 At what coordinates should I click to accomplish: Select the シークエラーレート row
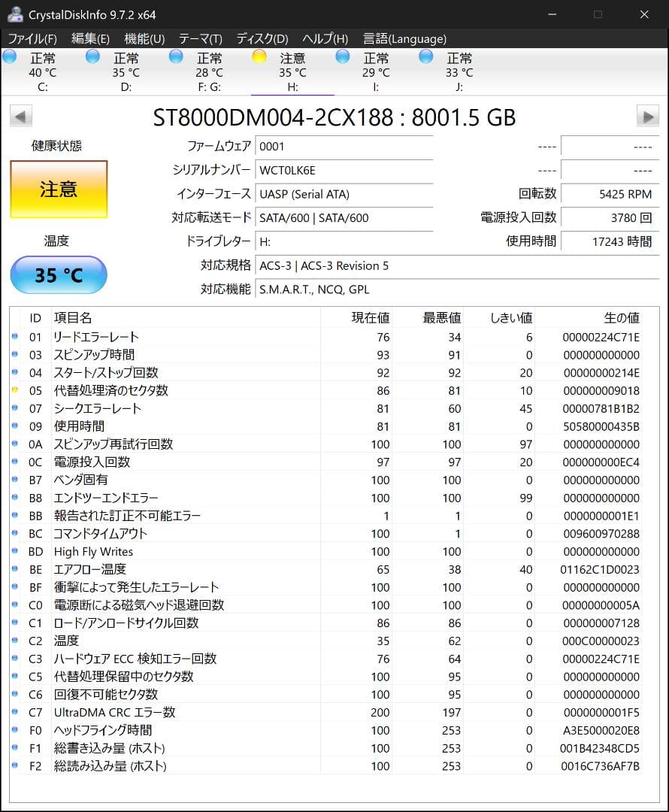point(325,408)
